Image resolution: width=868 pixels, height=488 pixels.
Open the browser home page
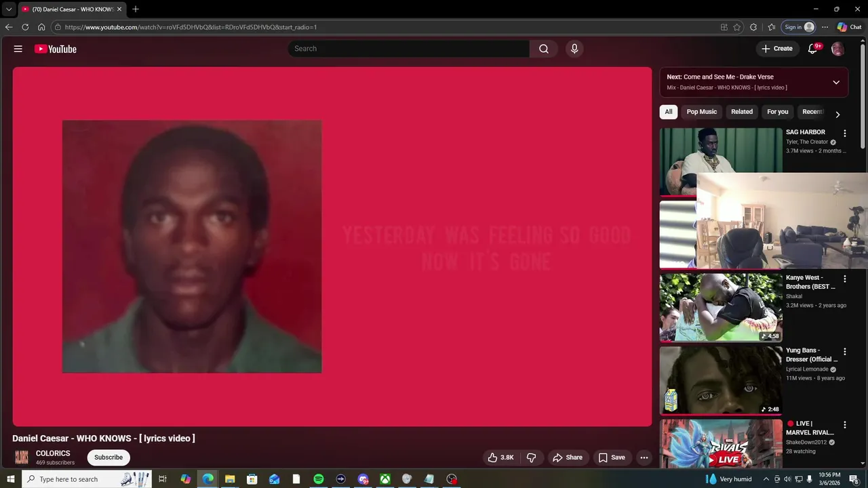coord(41,27)
